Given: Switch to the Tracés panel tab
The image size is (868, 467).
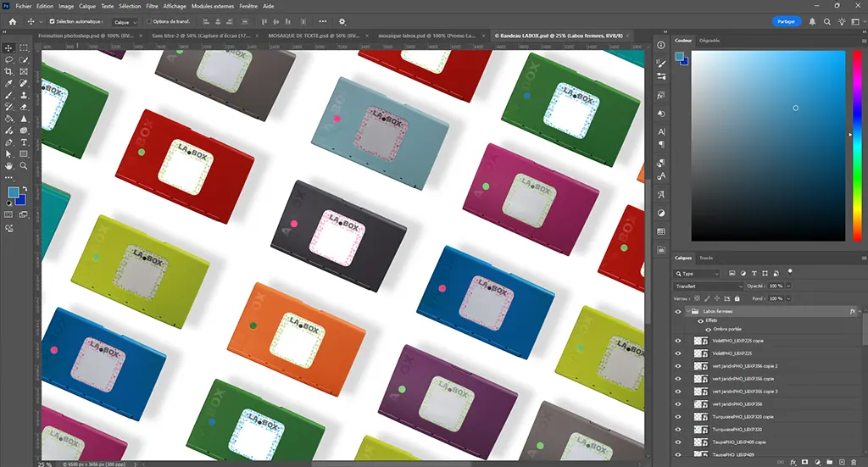Looking at the screenshot, I should 706,258.
